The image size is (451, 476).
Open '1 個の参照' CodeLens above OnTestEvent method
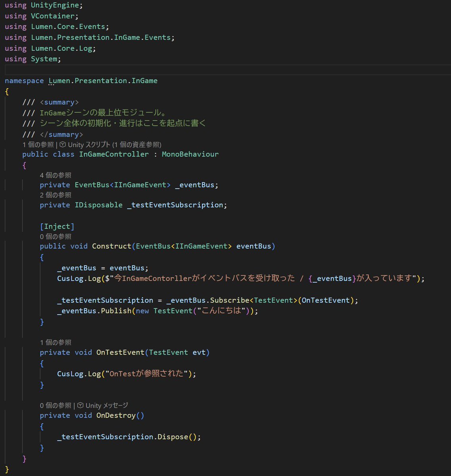56,343
